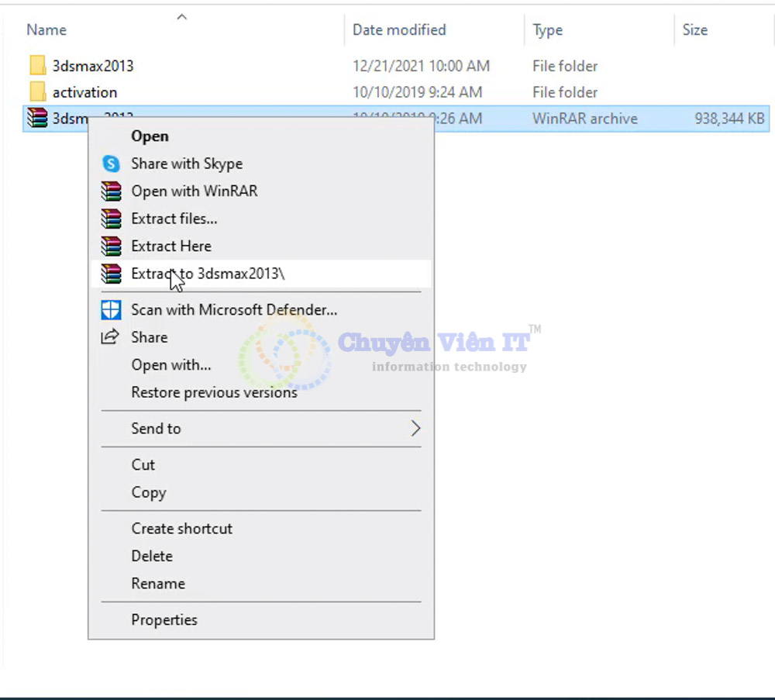Click WinRAR icon beside Open with WinRAR
The height and width of the screenshot is (700, 775).
pos(111,191)
